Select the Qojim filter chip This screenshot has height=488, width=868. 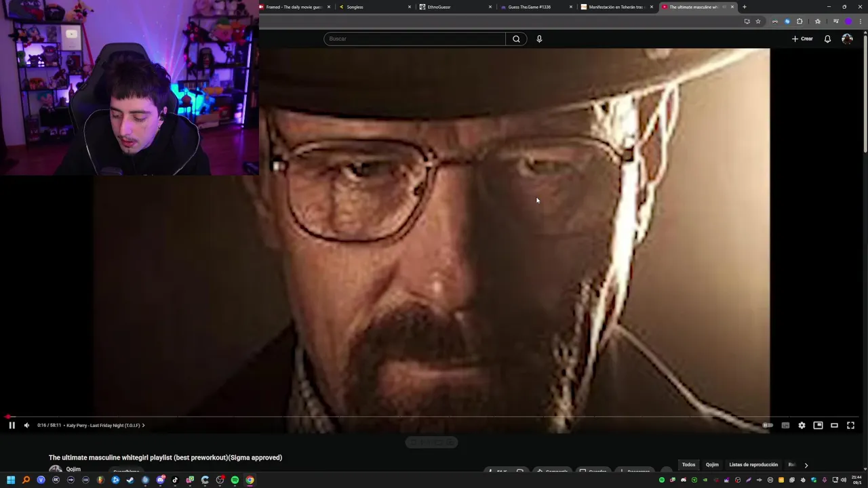(x=712, y=465)
